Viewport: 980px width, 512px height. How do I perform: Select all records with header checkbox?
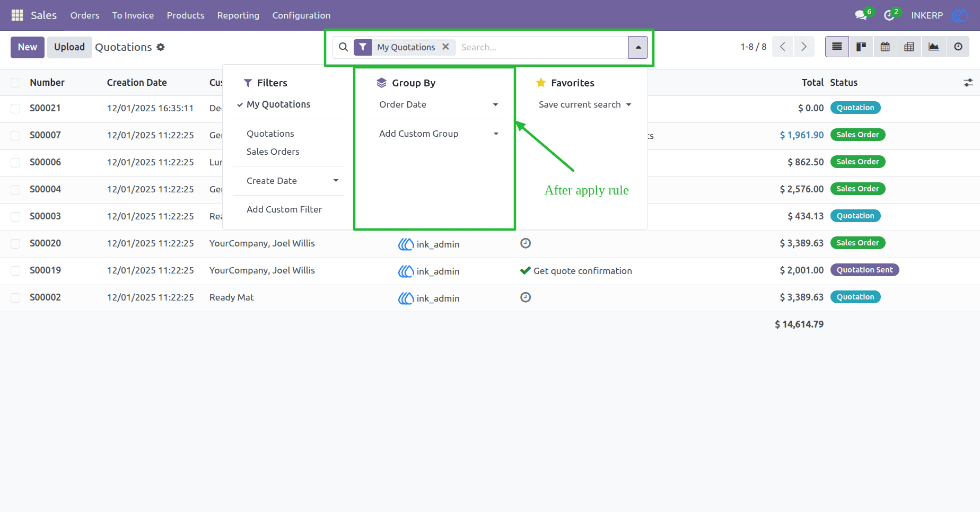[x=15, y=83]
